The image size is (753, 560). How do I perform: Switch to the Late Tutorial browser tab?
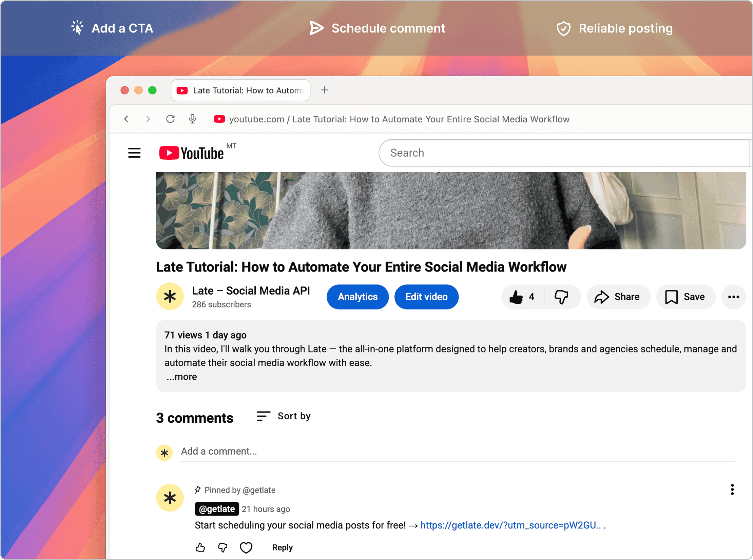[x=240, y=90]
